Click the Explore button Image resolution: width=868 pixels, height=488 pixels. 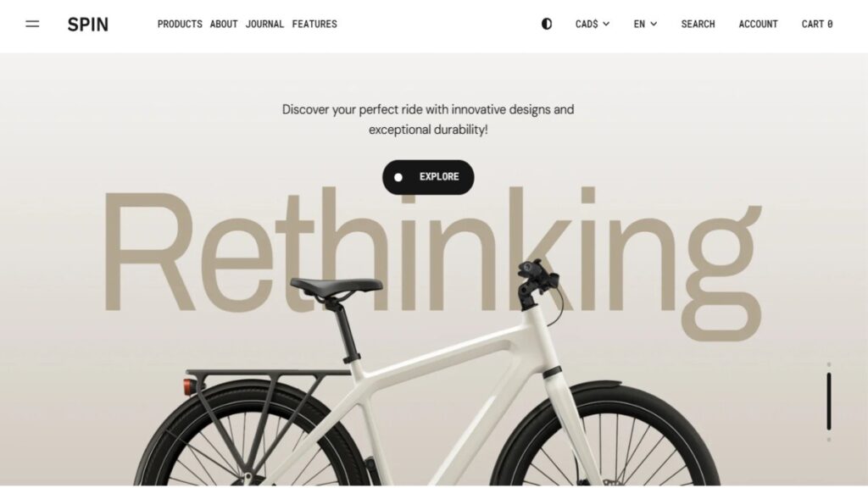pos(428,177)
